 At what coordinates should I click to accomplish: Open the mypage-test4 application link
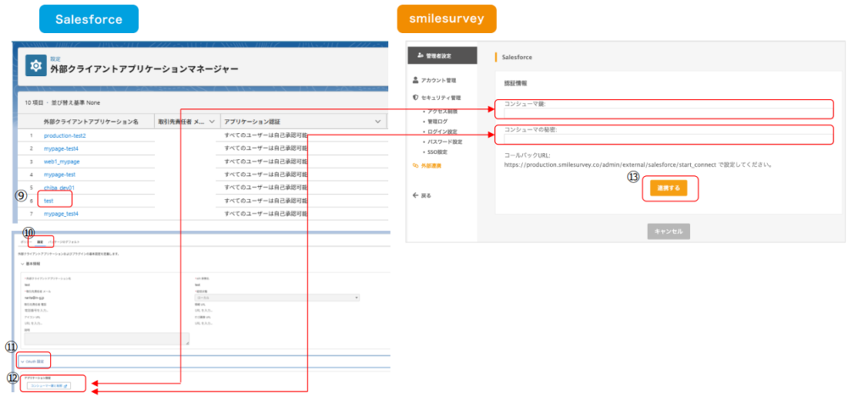[x=61, y=148]
